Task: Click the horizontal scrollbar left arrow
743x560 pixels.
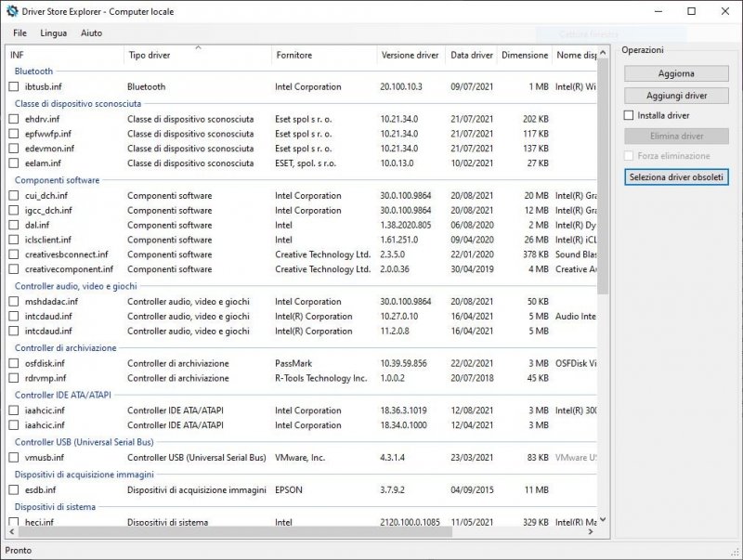Action: click(x=12, y=532)
